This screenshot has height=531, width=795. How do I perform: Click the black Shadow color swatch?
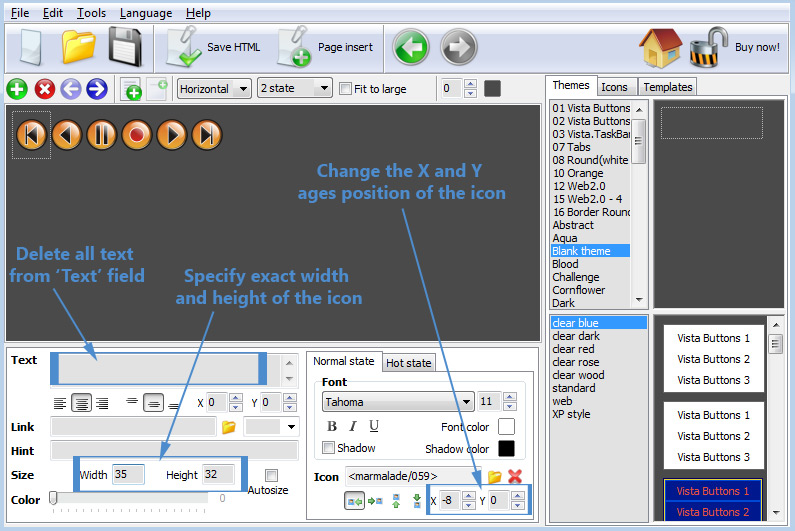point(506,449)
